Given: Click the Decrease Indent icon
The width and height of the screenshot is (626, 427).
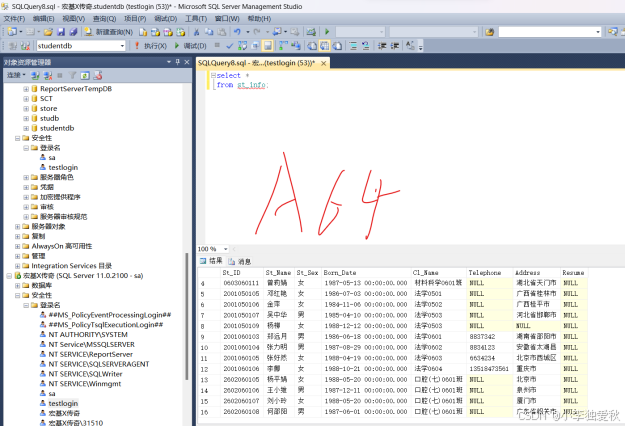Looking at the screenshot, I should pyautogui.click(x=382, y=46).
